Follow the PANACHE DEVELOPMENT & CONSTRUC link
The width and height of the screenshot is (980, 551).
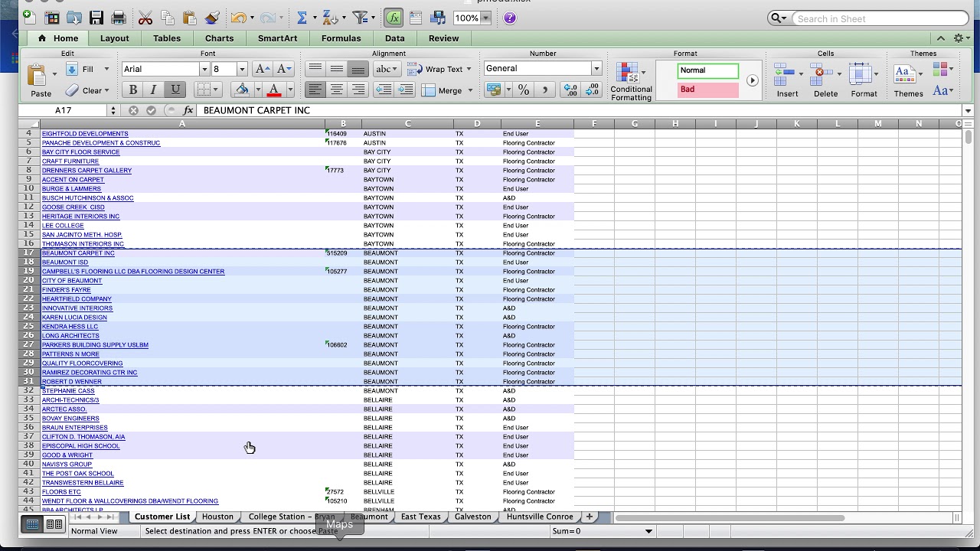point(101,143)
